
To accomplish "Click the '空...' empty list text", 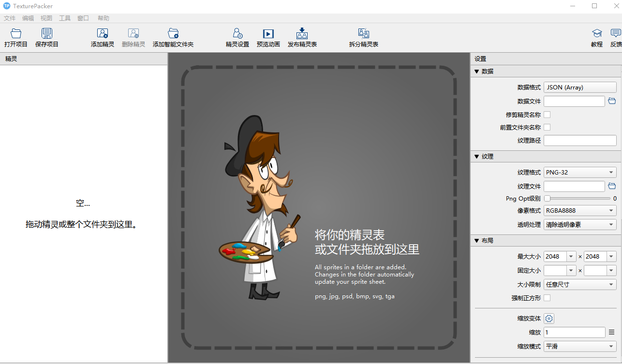I will point(83,203).
